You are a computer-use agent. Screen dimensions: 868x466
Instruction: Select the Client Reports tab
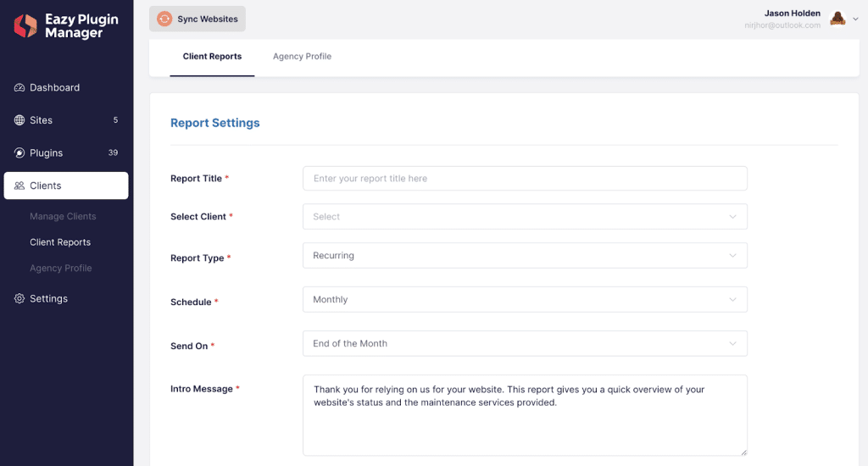(x=212, y=57)
